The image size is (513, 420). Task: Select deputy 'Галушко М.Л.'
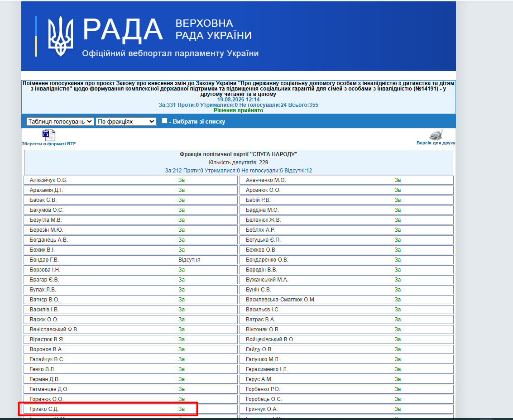click(x=263, y=359)
